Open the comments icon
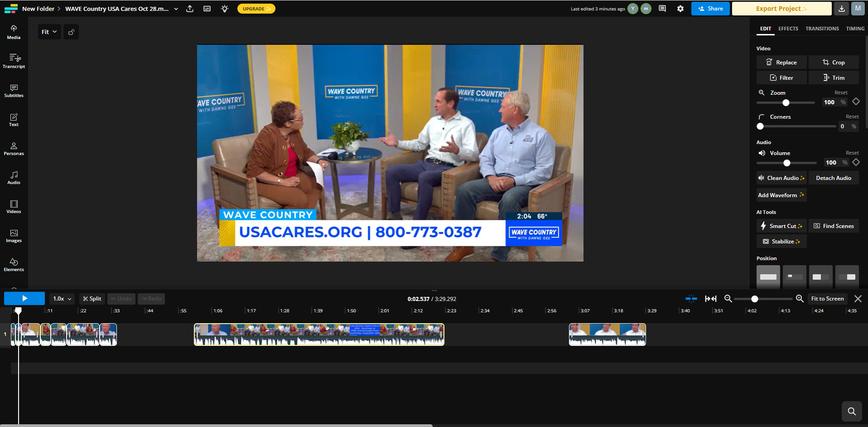The width and height of the screenshot is (868, 427). coord(662,9)
